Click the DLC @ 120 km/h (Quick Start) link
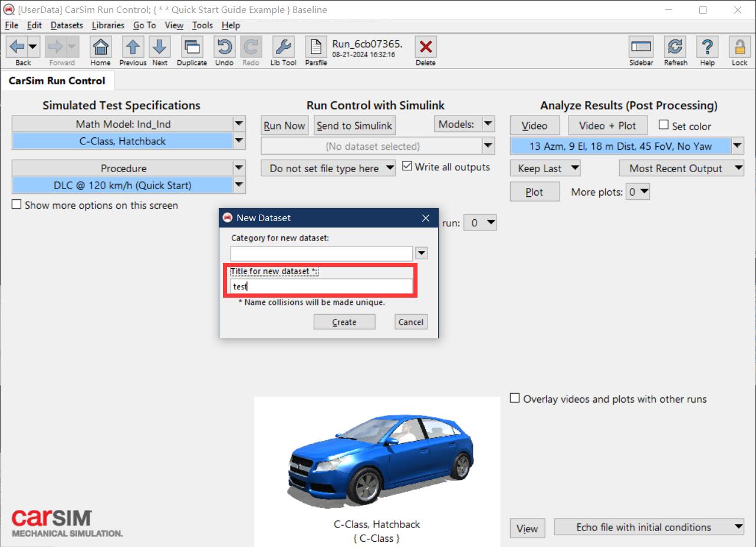The image size is (756, 547). pyautogui.click(x=123, y=185)
